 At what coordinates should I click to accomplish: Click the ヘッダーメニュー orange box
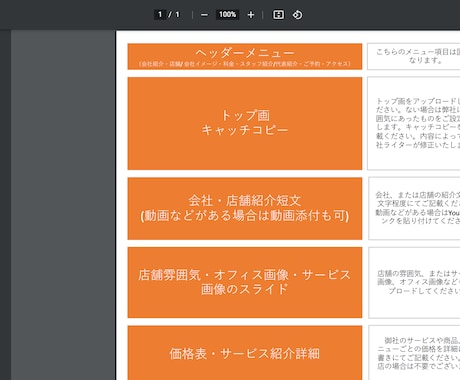point(245,56)
